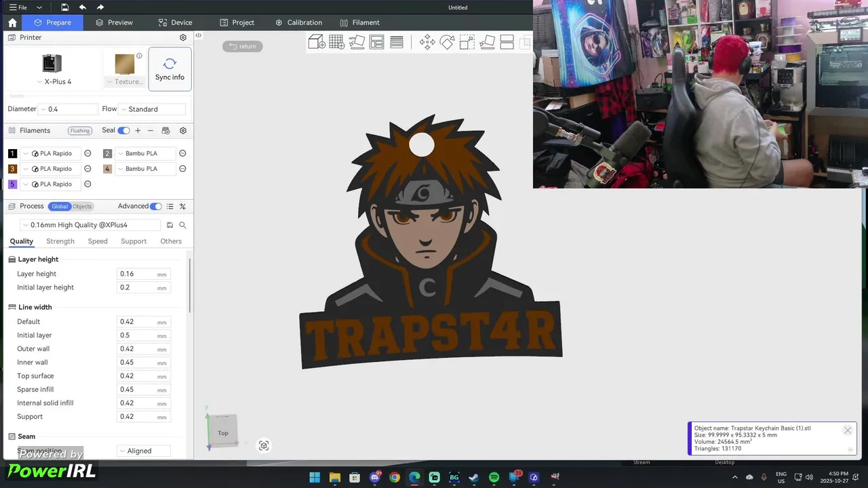Select the Rotate tool icon
Viewport: 868px width, 488px height.
click(447, 42)
